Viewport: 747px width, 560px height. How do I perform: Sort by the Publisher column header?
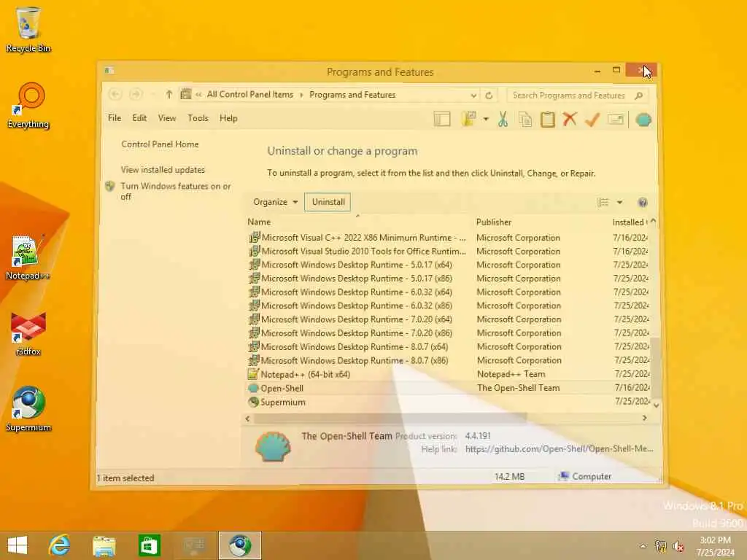494,222
